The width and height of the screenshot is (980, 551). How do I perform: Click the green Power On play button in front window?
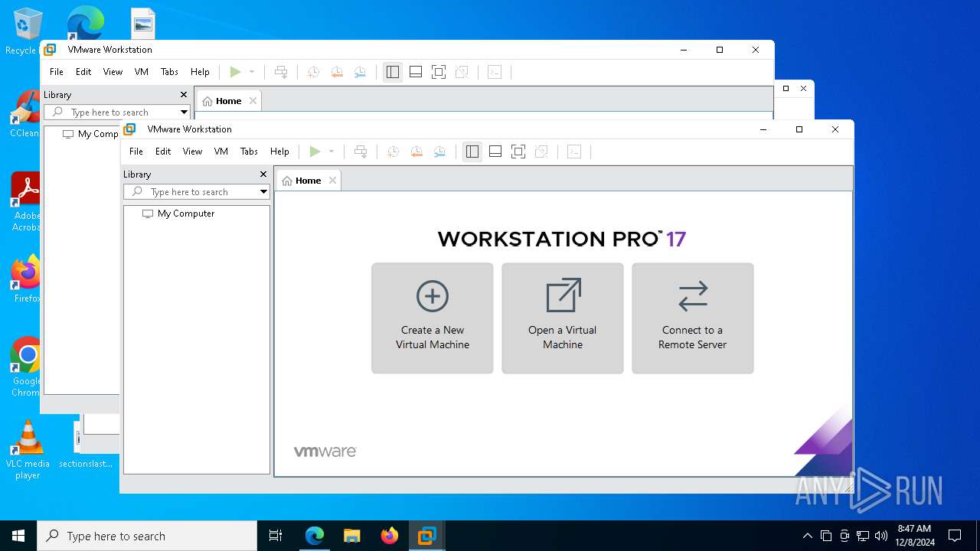click(315, 152)
